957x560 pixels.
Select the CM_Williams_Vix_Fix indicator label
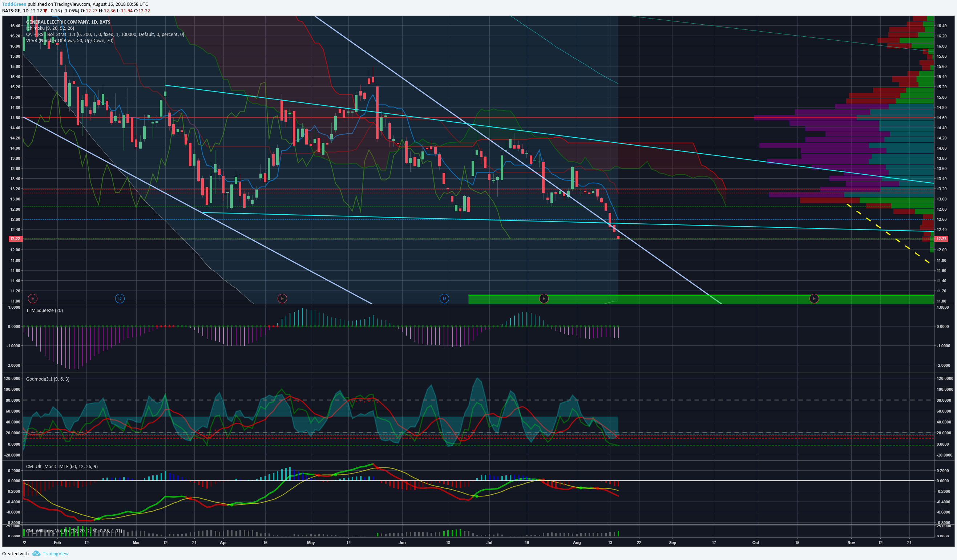(x=74, y=531)
